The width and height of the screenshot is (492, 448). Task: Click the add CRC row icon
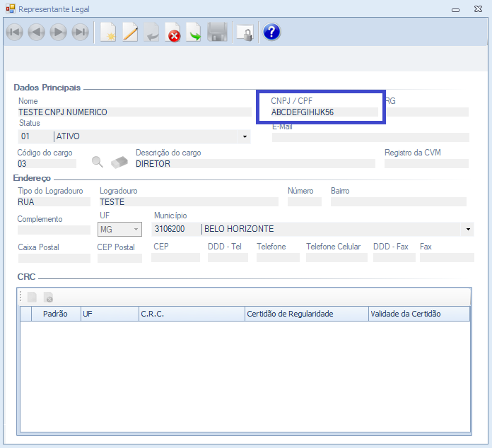(32, 297)
